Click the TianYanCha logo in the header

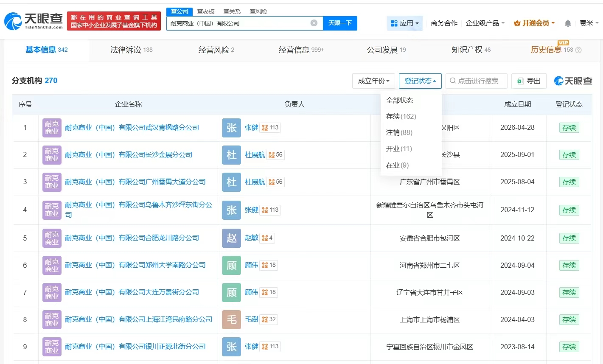click(34, 21)
